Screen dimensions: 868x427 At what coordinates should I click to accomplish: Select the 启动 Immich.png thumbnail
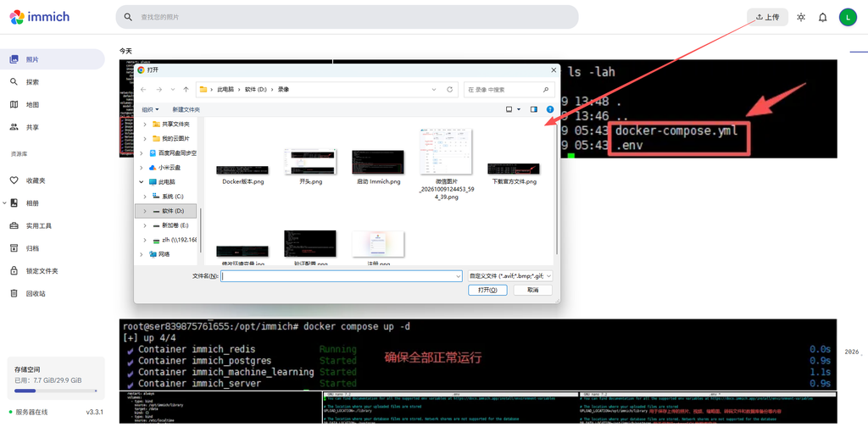378,167
